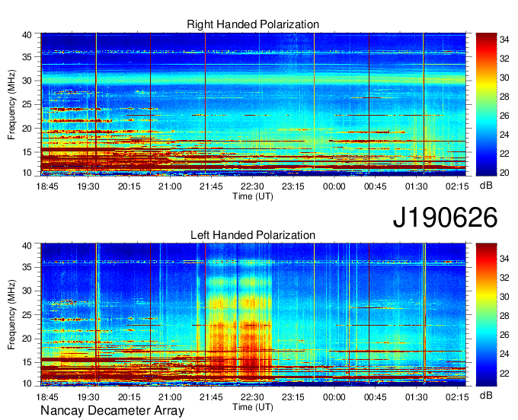Select the J190626 observation label
The image size is (518, 420).
pos(445,217)
